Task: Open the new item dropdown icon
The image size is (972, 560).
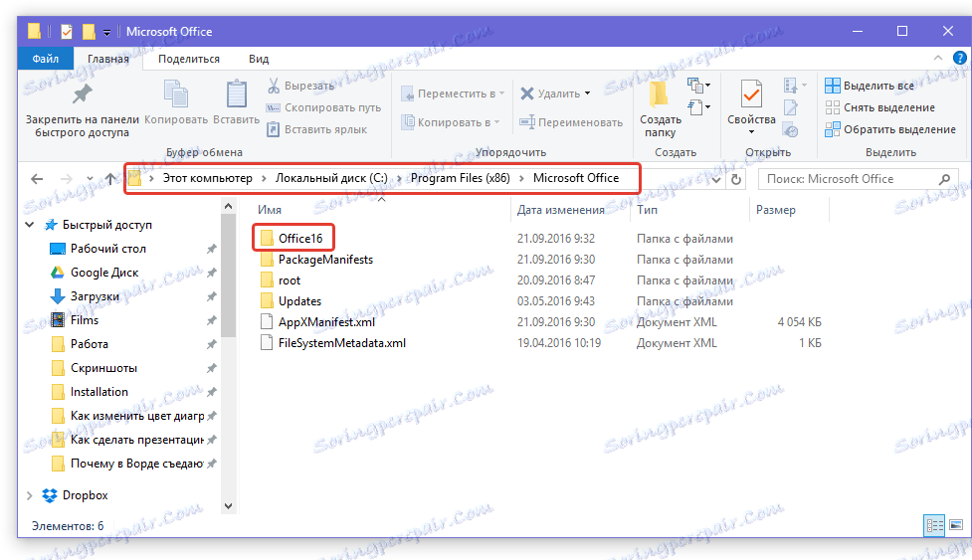Action: click(x=698, y=85)
